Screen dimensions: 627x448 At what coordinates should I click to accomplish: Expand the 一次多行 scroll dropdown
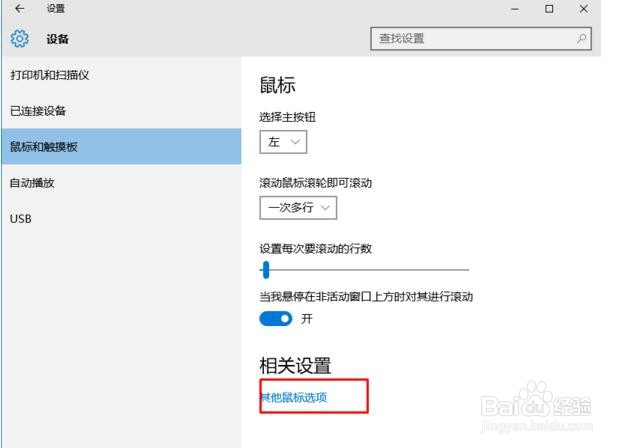(298, 208)
